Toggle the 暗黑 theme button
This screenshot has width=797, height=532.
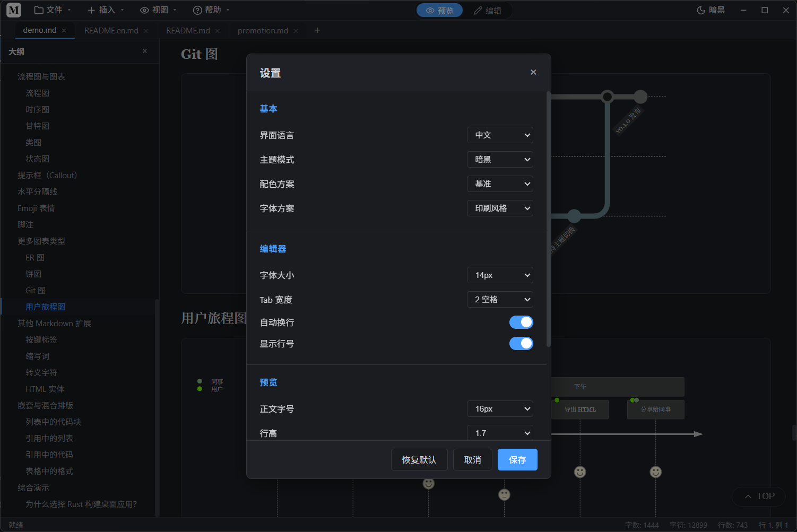[711, 10]
